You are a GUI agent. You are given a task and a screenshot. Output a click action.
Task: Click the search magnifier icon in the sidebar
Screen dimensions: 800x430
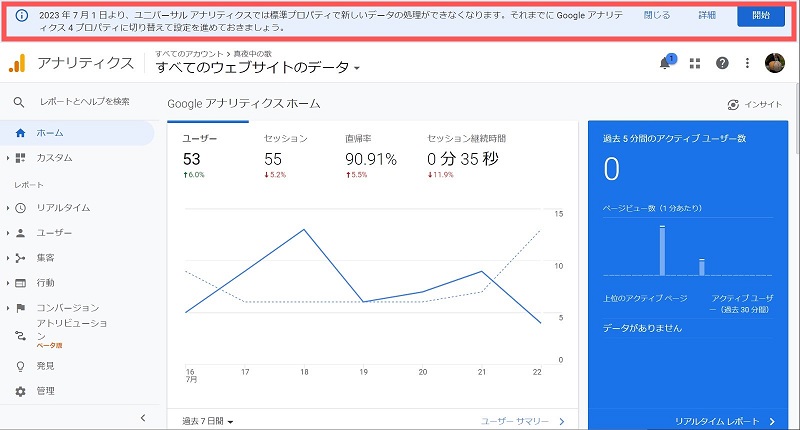pyautogui.click(x=19, y=102)
